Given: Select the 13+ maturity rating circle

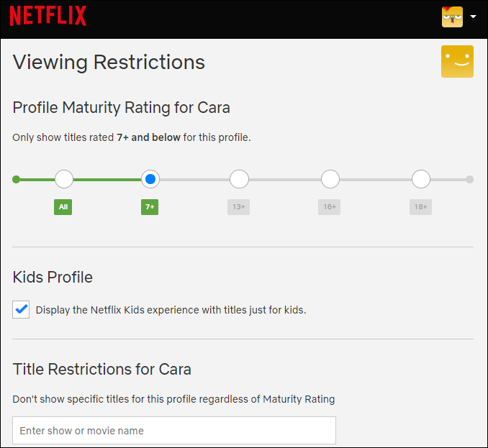Looking at the screenshot, I should (239, 179).
